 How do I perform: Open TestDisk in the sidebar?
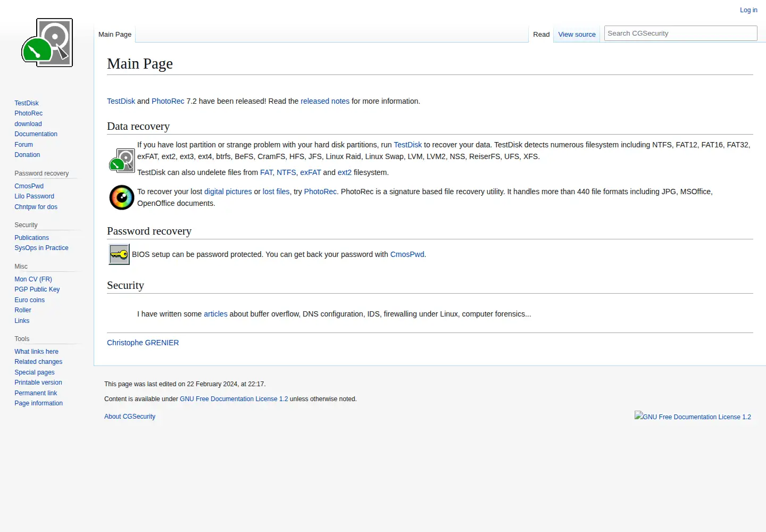pyautogui.click(x=27, y=103)
